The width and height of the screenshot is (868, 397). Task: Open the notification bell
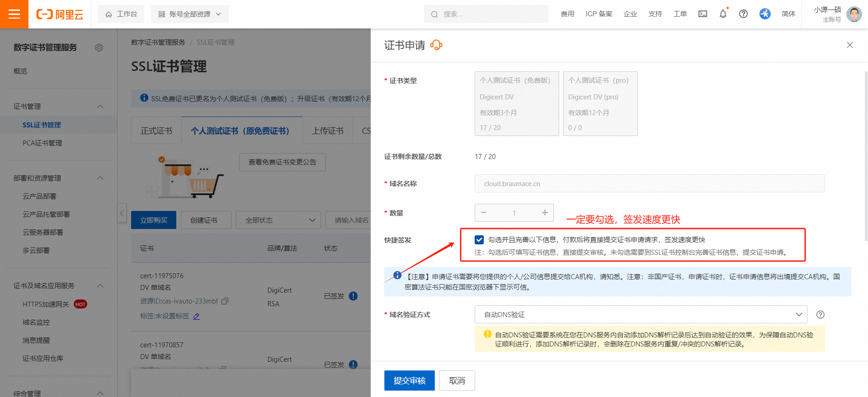click(x=723, y=14)
